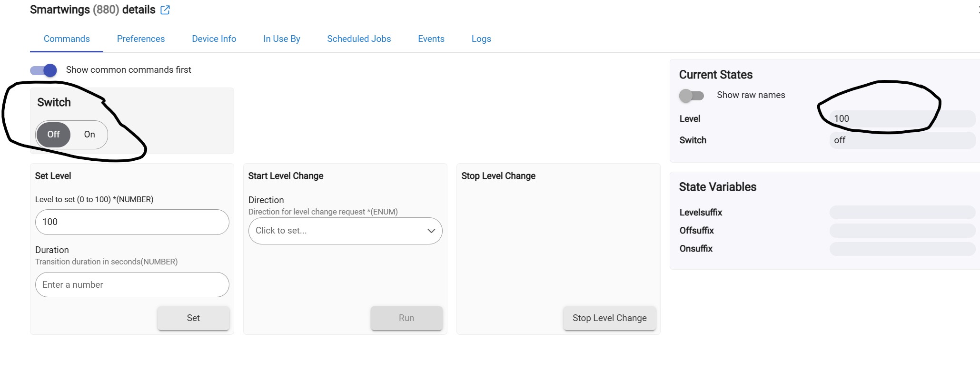The width and height of the screenshot is (980, 380).
Task: Turn the Switch to On
Action: tap(89, 135)
